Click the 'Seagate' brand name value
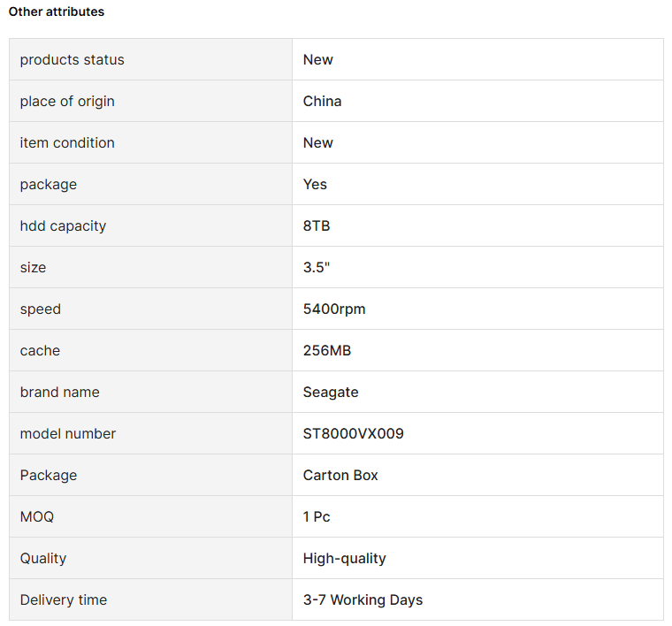This screenshot has height=626, width=672. tap(331, 393)
